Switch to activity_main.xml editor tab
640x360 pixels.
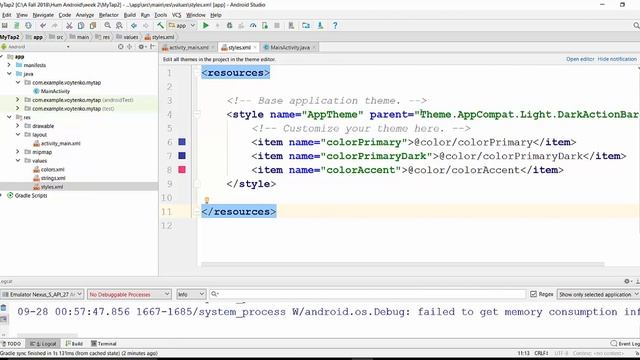(188, 47)
